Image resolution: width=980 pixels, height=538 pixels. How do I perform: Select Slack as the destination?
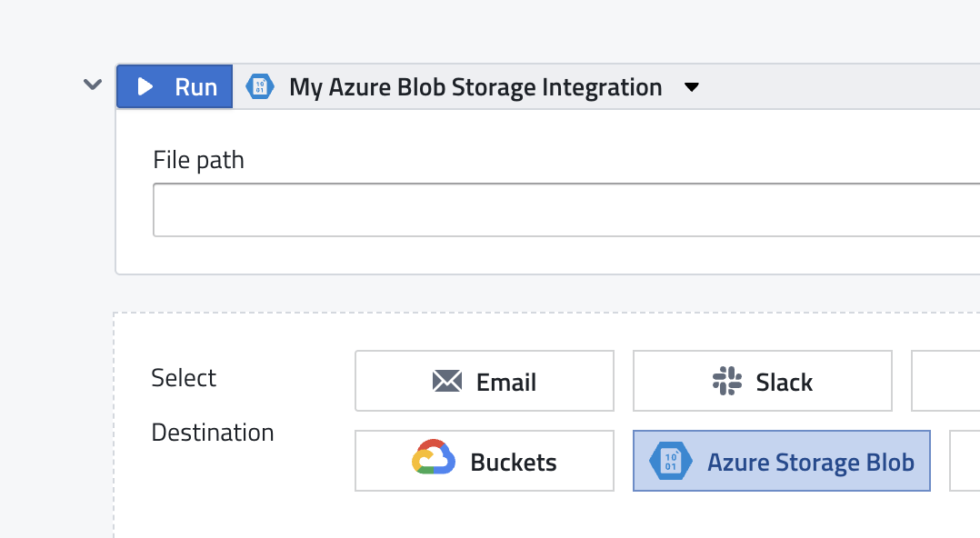click(x=762, y=381)
